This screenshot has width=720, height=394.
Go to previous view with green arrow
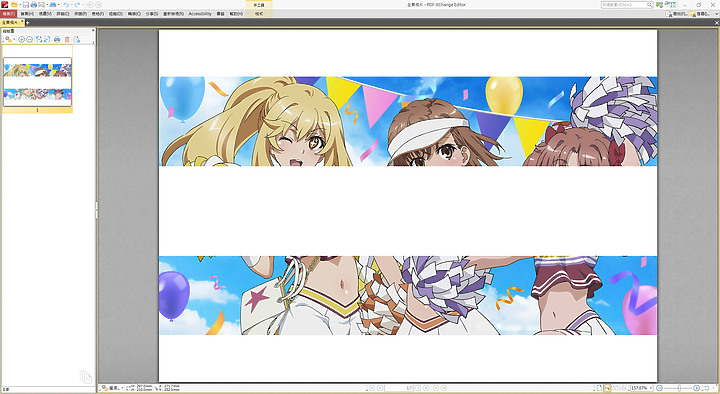coord(90,5)
